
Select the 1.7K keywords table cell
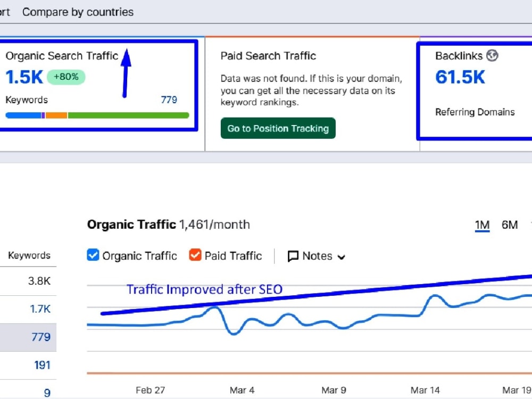pyautogui.click(x=40, y=309)
